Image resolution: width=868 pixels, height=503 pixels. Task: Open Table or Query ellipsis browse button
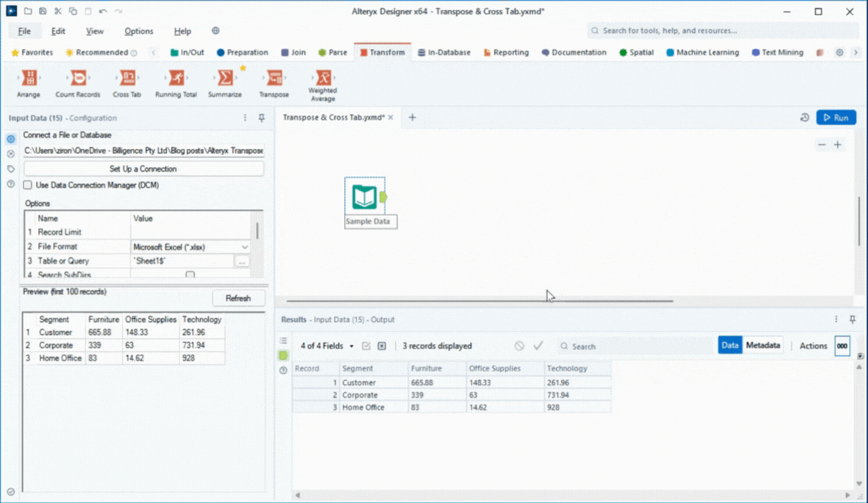tap(242, 261)
